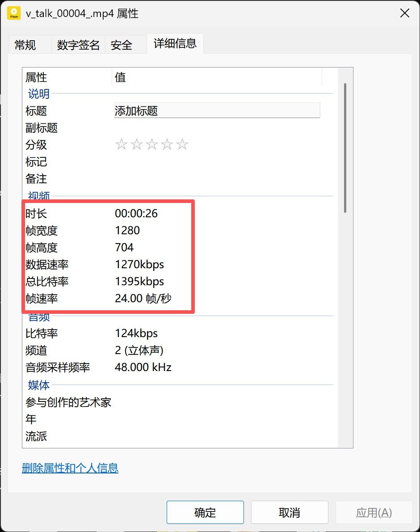Select the 帧速率 property label

pos(42,299)
